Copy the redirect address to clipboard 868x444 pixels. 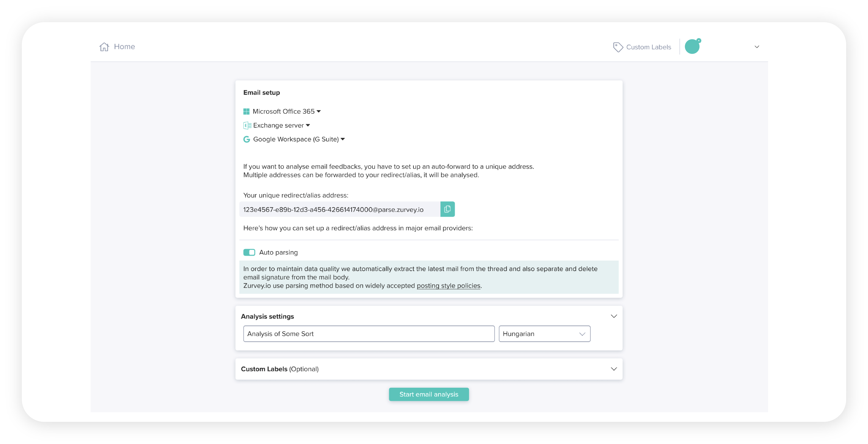tap(448, 209)
